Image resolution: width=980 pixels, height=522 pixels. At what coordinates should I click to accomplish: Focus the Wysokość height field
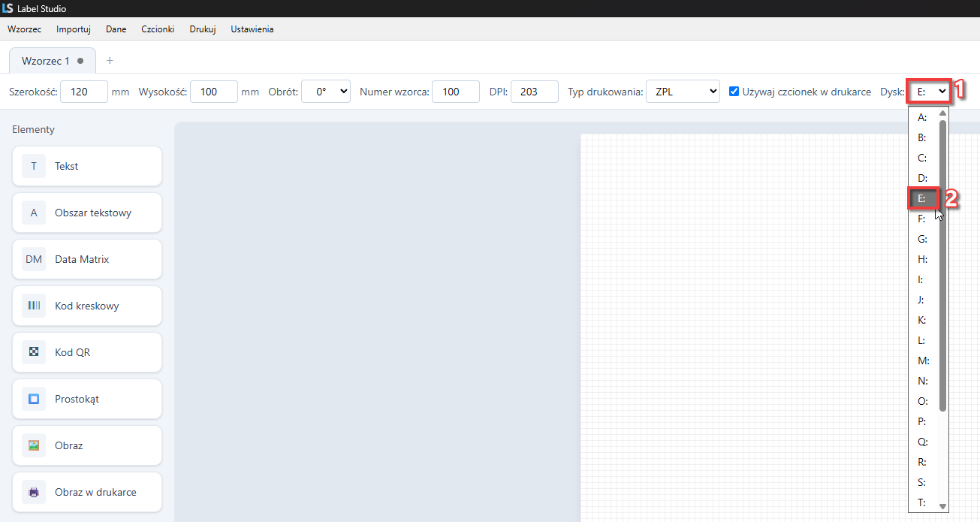[x=214, y=92]
